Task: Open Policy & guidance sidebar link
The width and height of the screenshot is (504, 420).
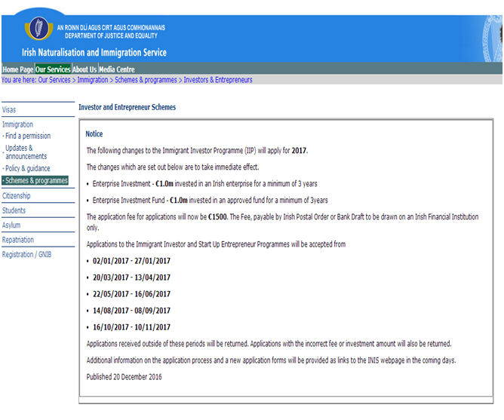Action: point(28,169)
